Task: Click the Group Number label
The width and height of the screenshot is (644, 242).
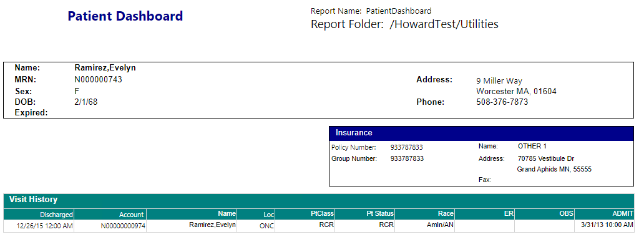Action: tap(354, 158)
